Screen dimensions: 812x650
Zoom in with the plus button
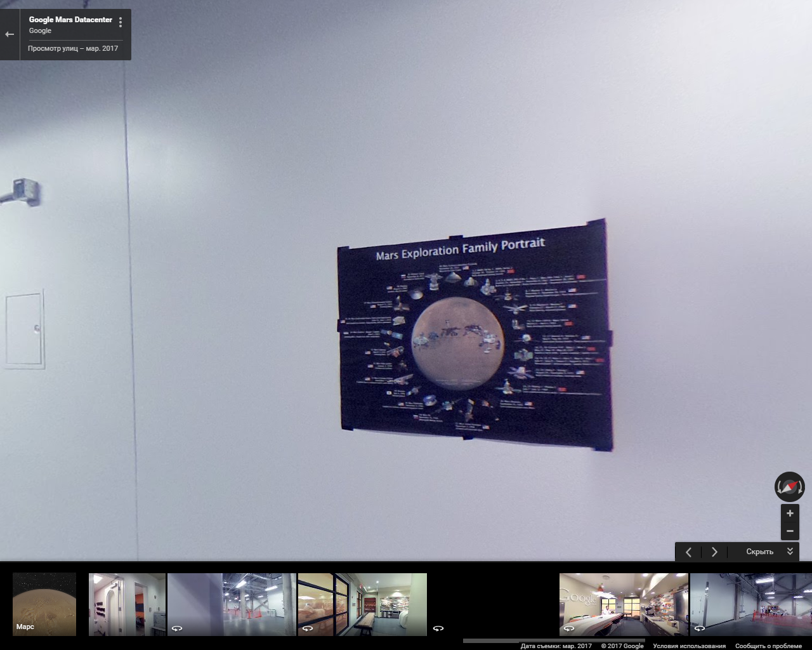790,514
